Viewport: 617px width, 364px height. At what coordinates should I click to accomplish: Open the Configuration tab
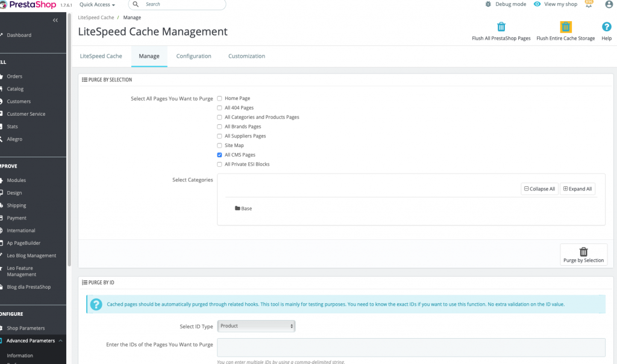tap(193, 56)
